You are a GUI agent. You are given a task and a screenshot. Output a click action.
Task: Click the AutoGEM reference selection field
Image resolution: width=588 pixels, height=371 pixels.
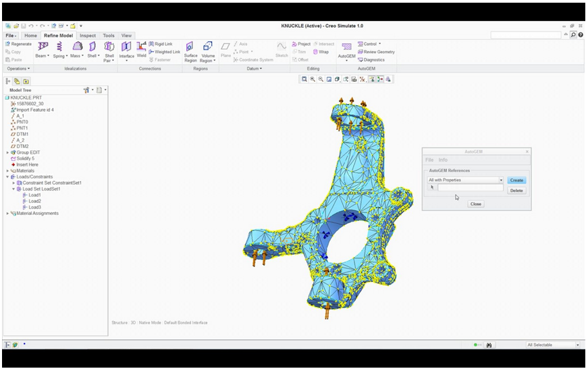click(x=470, y=189)
